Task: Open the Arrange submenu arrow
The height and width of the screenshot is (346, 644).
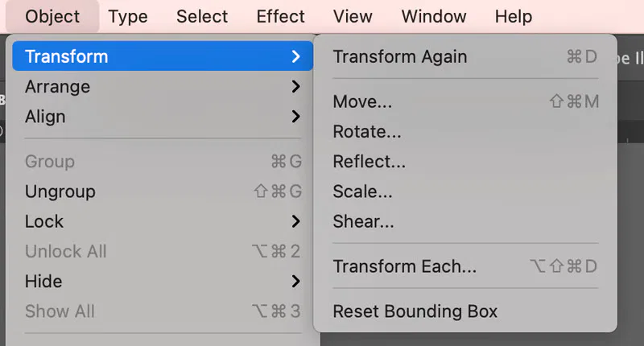Action: 295,87
